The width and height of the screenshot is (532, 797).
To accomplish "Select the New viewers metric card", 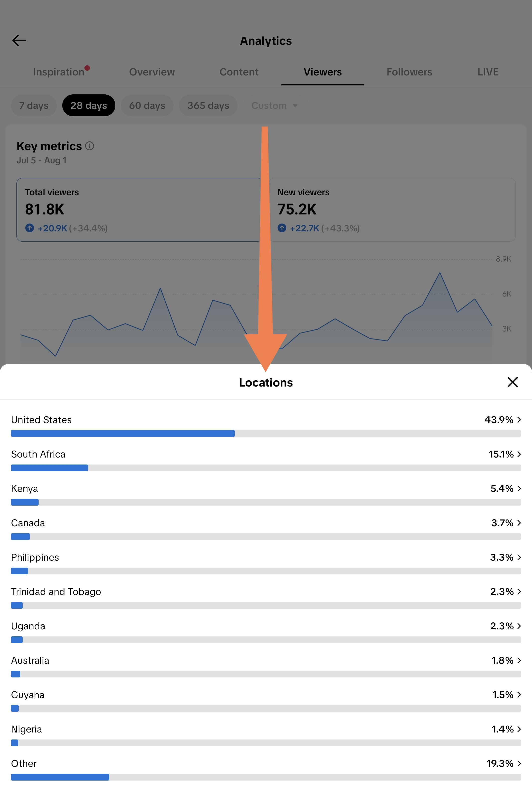I will [392, 210].
